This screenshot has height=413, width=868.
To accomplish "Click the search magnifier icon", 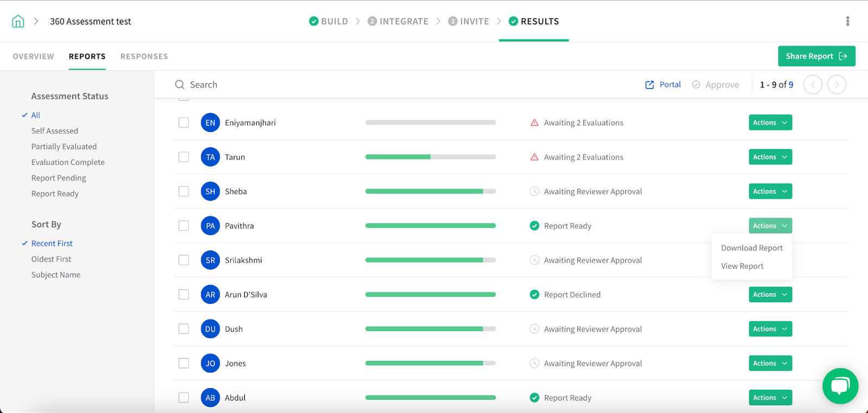I will (180, 85).
